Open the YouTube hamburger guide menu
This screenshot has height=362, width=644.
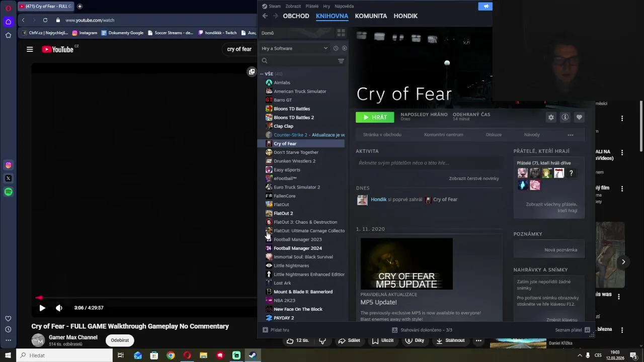pos(30,49)
